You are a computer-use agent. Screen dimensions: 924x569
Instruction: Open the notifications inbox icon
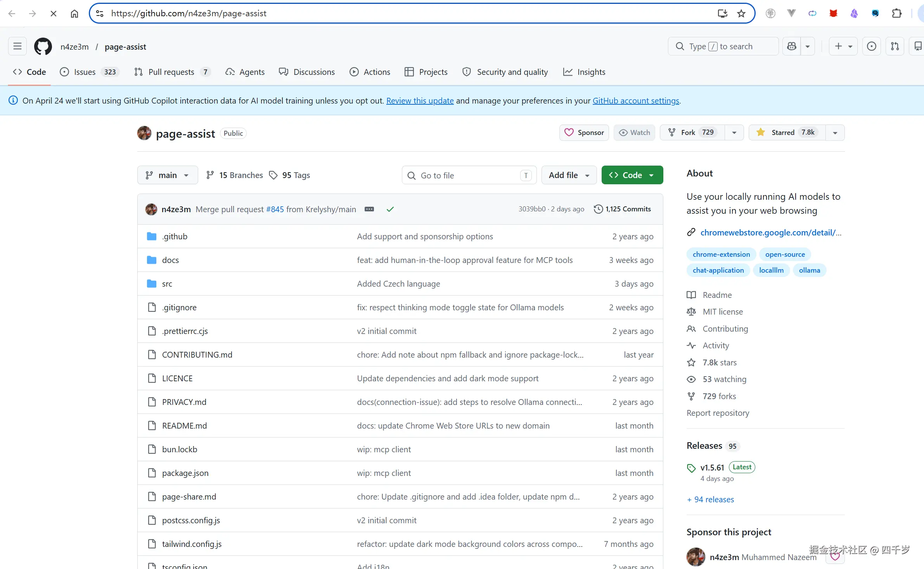click(x=918, y=46)
